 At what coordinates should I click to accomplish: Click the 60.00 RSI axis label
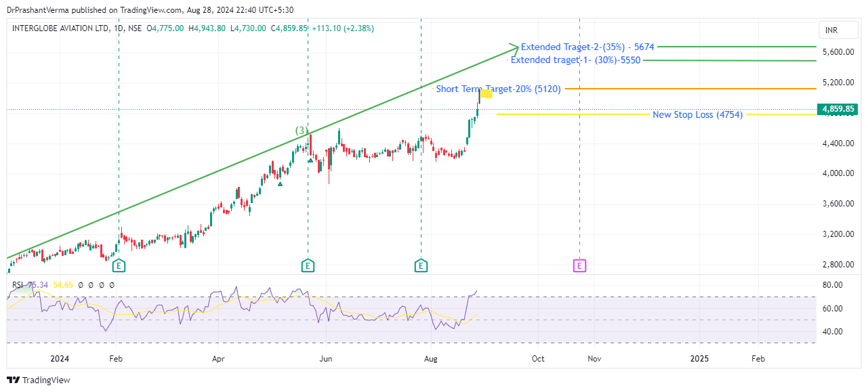pos(832,309)
